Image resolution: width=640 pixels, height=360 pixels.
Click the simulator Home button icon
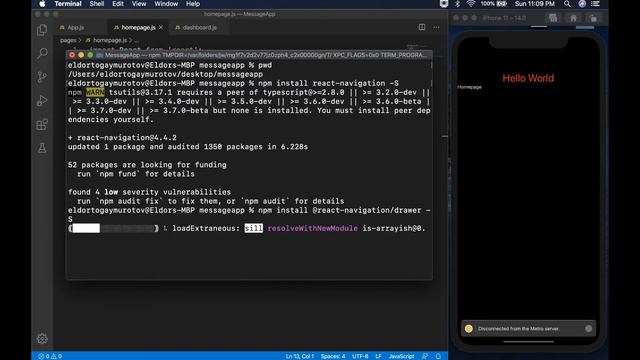pos(573,18)
